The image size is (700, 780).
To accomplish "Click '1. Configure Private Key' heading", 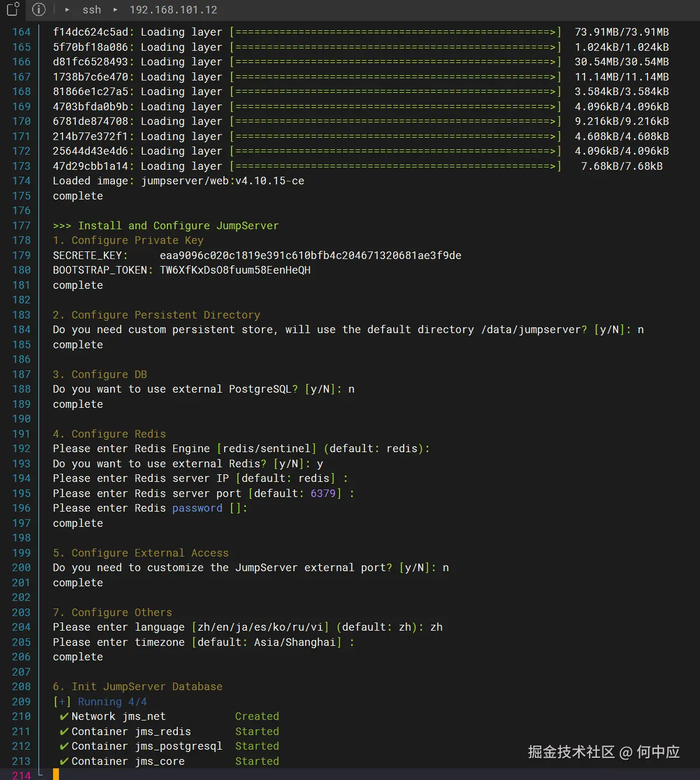I will [x=128, y=240].
